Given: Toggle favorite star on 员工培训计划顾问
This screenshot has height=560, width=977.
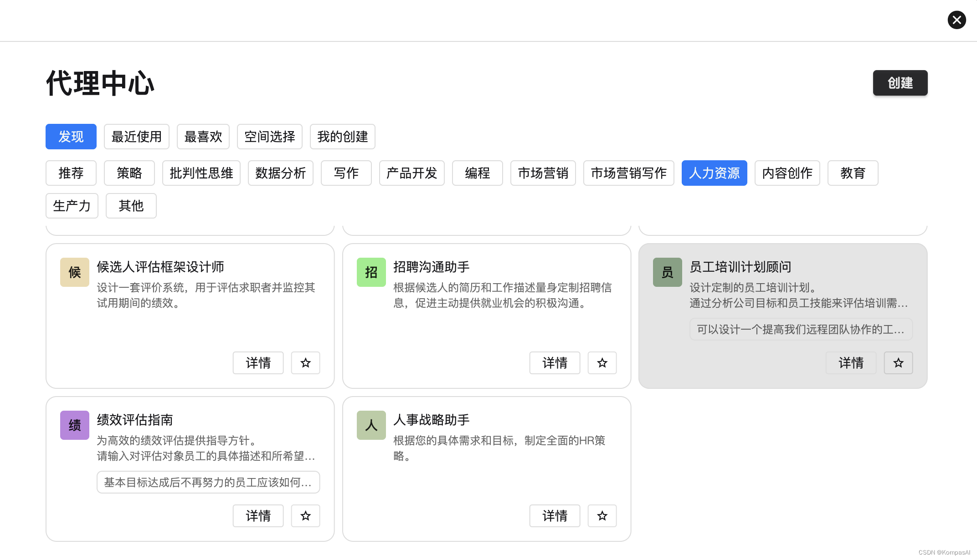Looking at the screenshot, I should 898,363.
